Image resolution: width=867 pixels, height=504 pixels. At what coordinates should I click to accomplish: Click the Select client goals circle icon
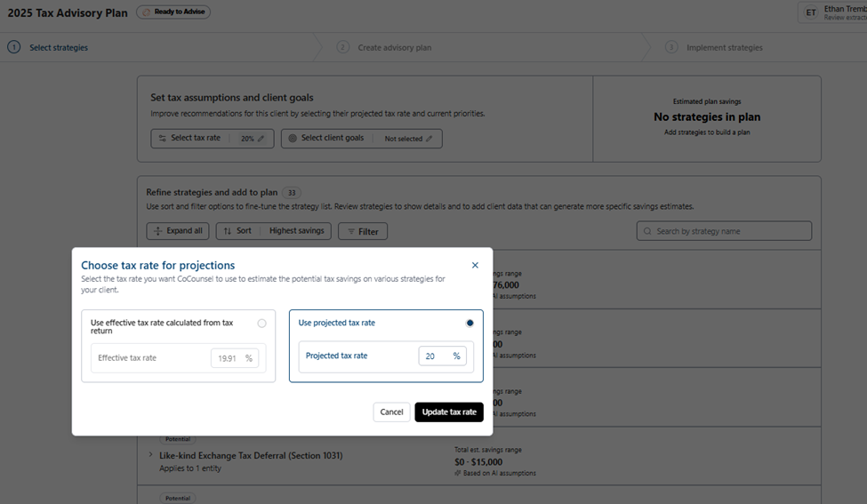click(x=293, y=139)
